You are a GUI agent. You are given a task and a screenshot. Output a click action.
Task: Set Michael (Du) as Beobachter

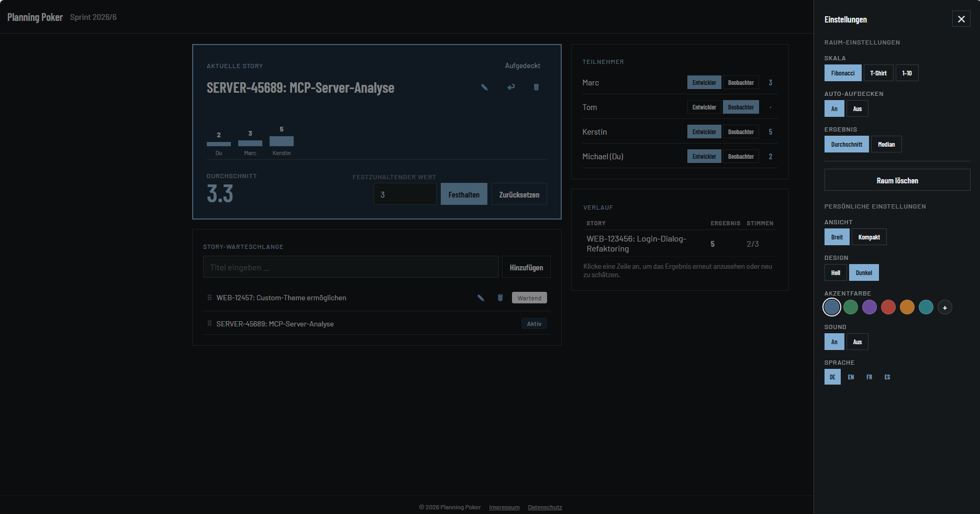[x=741, y=156]
